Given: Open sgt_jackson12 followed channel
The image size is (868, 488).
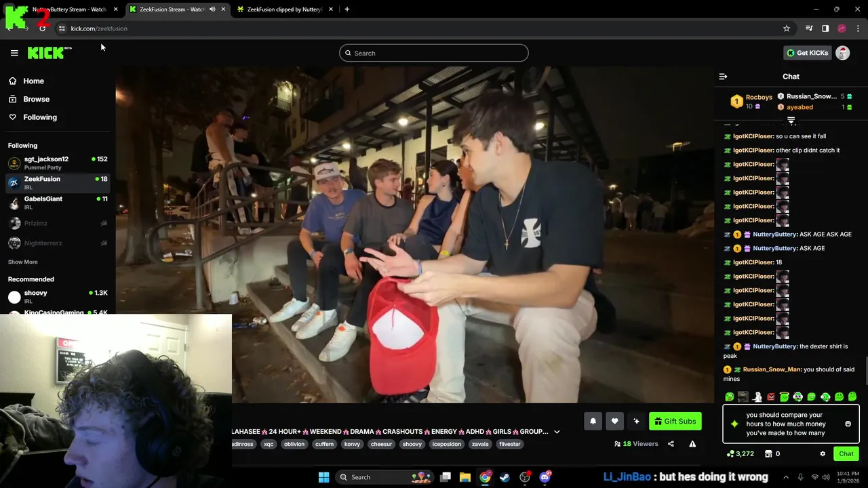Looking at the screenshot, I should 58,163.
